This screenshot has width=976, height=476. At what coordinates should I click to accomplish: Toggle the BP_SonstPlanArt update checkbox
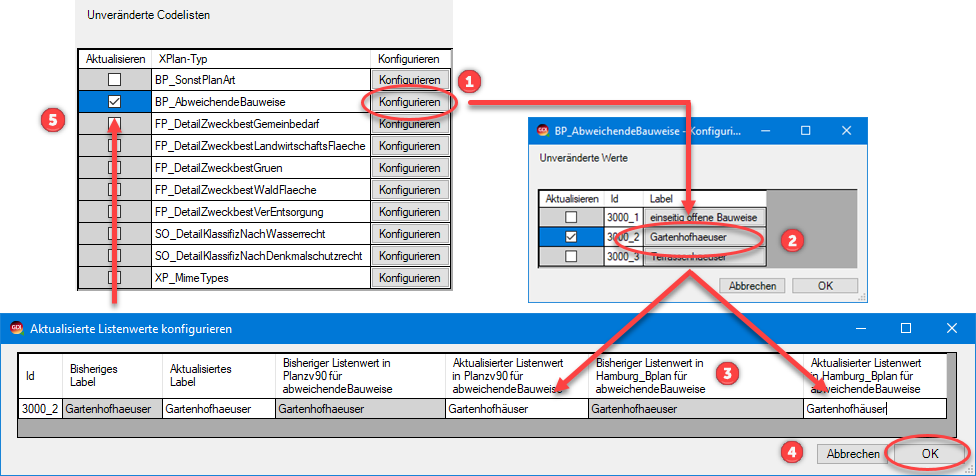[115, 79]
